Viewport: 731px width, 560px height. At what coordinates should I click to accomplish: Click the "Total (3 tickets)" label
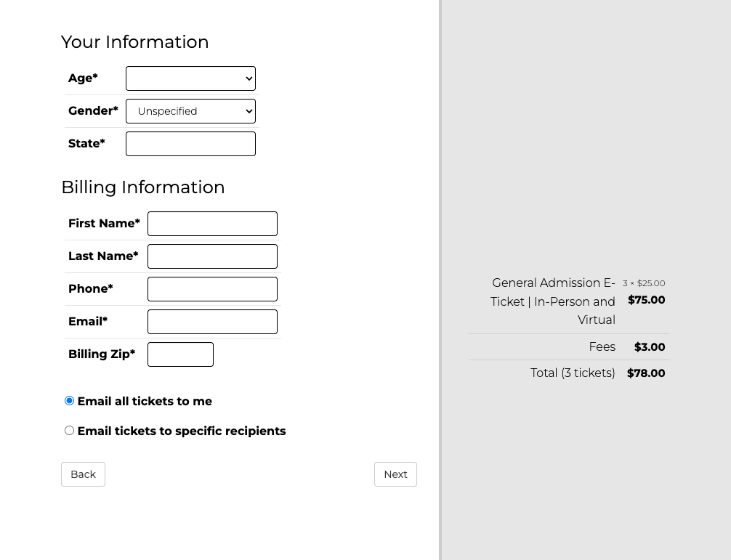point(573,373)
